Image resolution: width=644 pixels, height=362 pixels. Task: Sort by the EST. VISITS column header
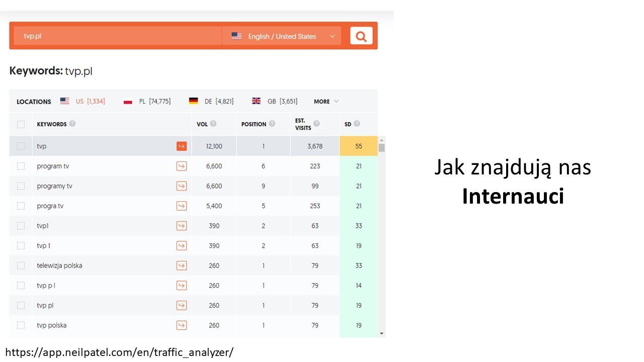(x=303, y=124)
